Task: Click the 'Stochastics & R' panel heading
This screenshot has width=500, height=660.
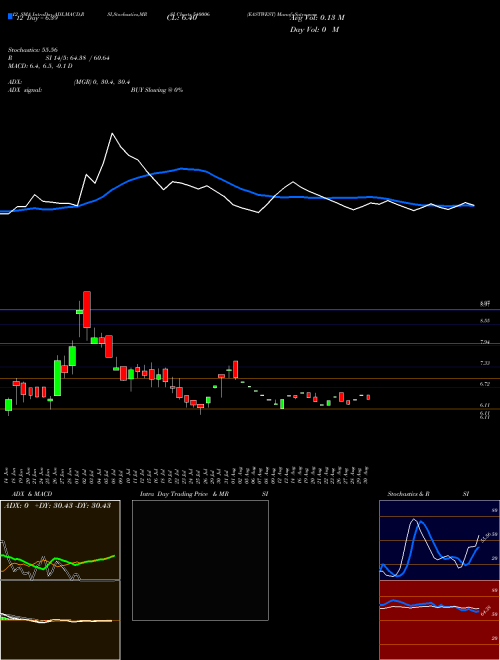Action: tap(408, 494)
